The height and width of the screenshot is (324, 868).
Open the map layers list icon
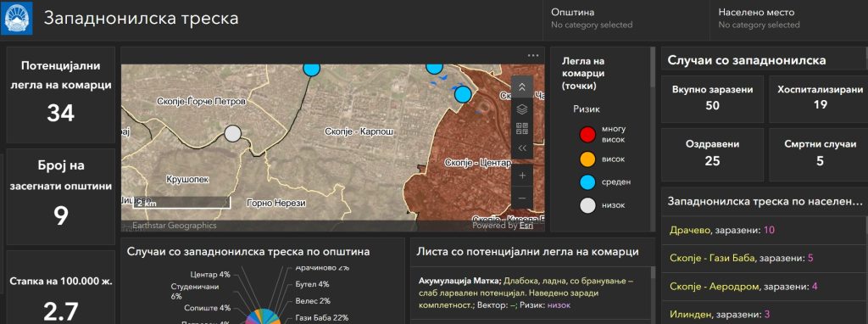(522, 109)
